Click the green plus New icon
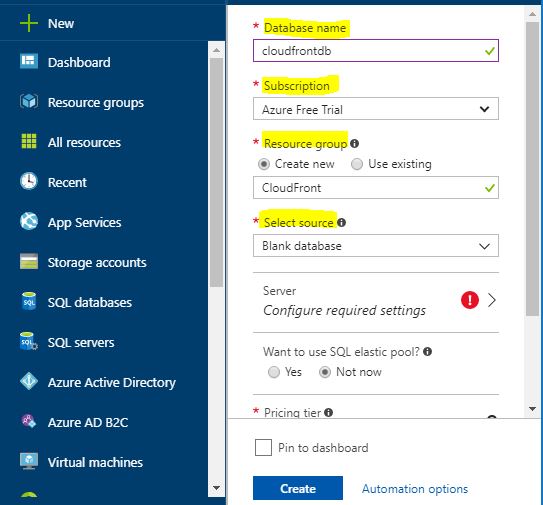543x505 pixels. pos(29,23)
